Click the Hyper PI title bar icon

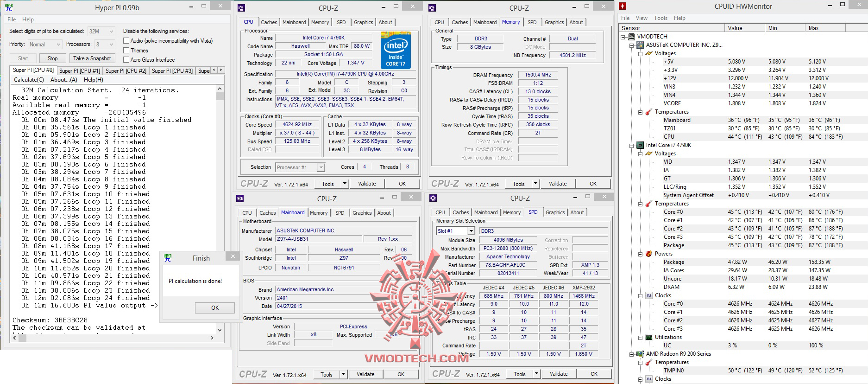point(8,7)
